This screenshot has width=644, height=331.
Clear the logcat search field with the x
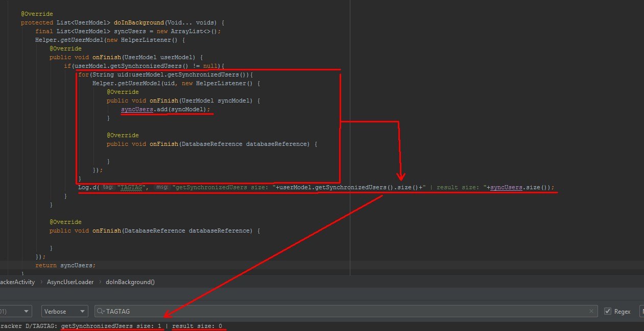[591, 311]
